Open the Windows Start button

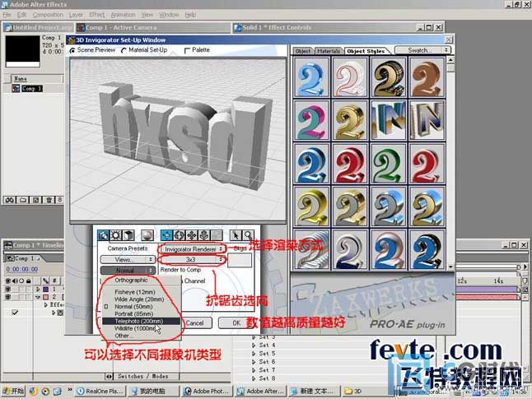pyautogui.click(x=13, y=392)
